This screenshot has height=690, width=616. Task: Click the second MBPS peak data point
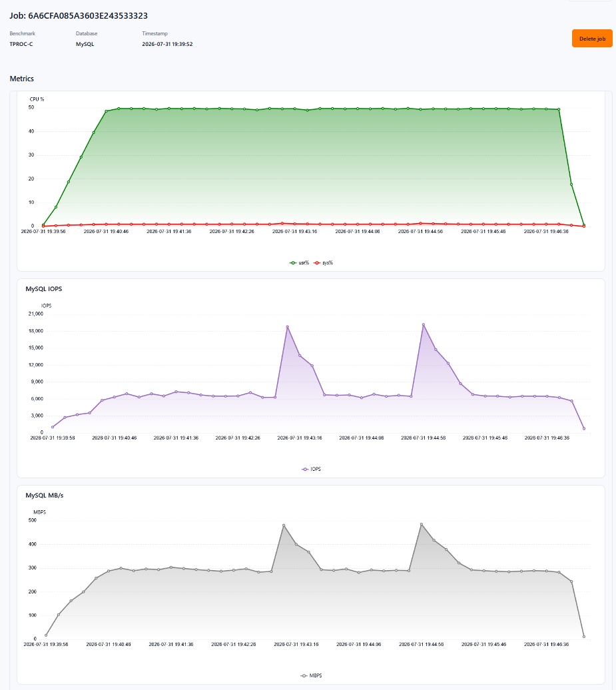(x=421, y=524)
